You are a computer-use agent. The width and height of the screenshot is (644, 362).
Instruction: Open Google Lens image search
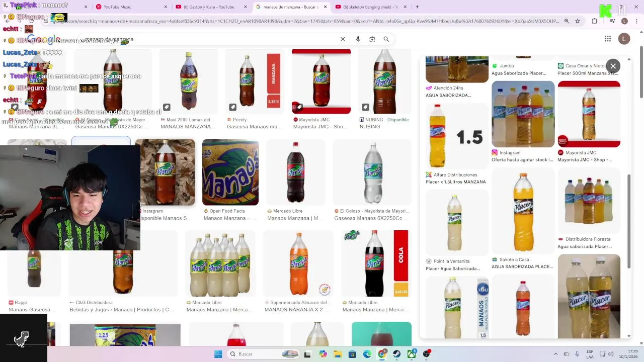[372, 39]
